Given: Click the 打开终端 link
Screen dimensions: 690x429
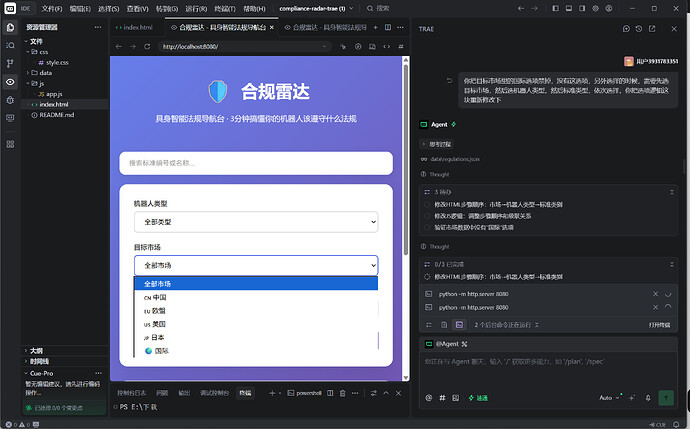Looking at the screenshot, I should [x=659, y=325].
